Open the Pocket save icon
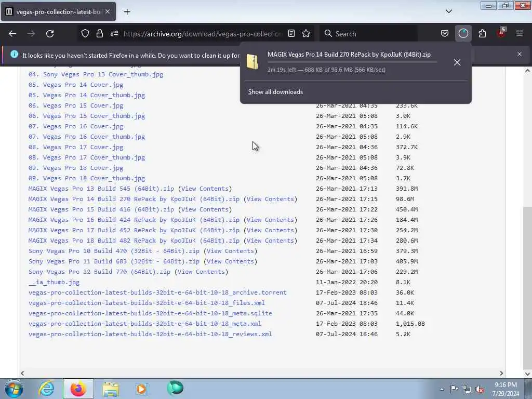 tap(445, 34)
